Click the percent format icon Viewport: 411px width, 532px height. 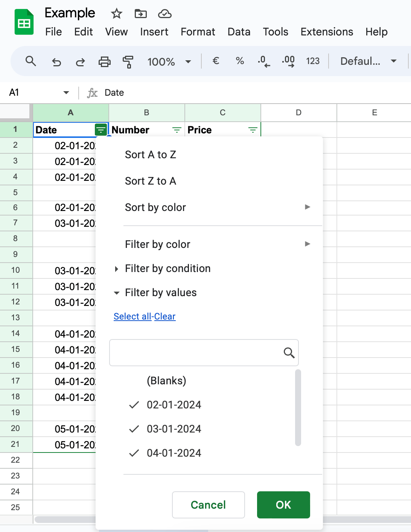click(239, 61)
